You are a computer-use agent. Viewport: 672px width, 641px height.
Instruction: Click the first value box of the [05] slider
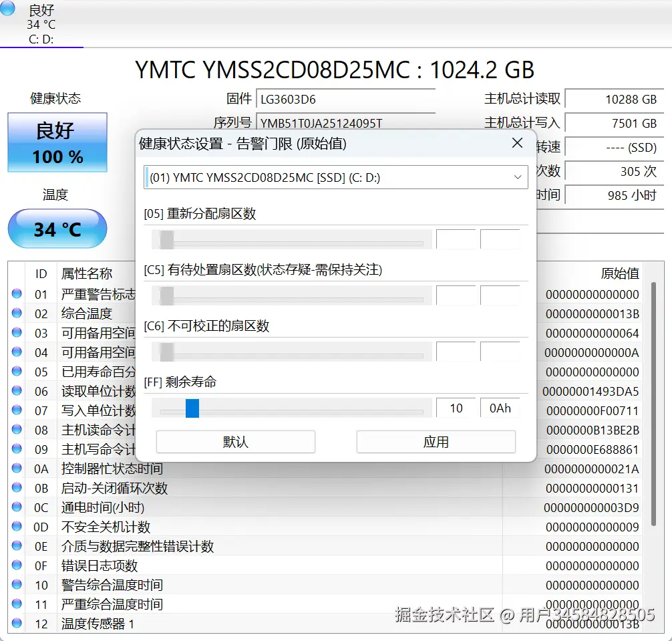pyautogui.click(x=456, y=239)
